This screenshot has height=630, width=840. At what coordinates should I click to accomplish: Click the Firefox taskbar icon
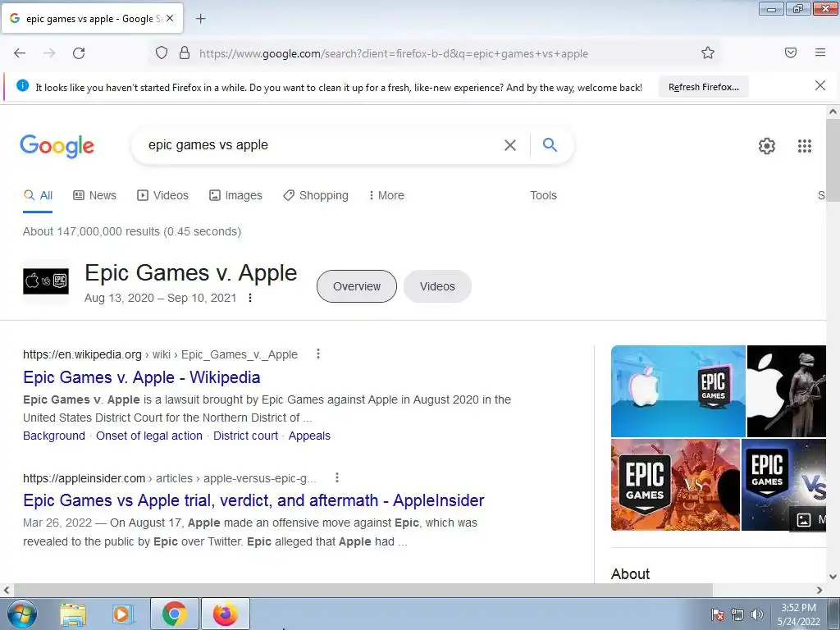226,614
